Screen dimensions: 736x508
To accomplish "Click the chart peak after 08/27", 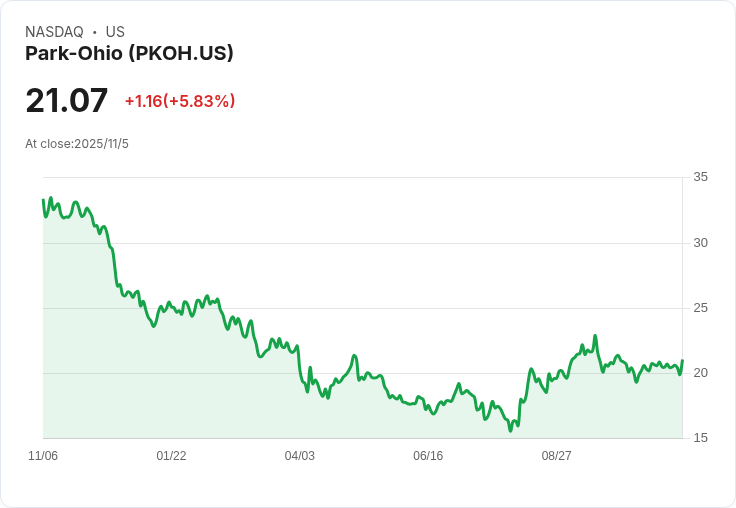I will [x=595, y=336].
